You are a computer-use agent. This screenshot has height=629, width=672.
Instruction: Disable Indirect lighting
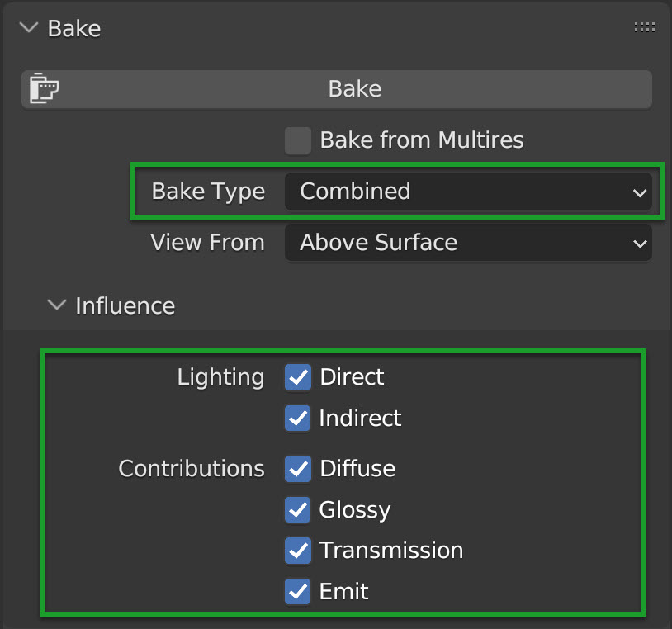point(298,419)
